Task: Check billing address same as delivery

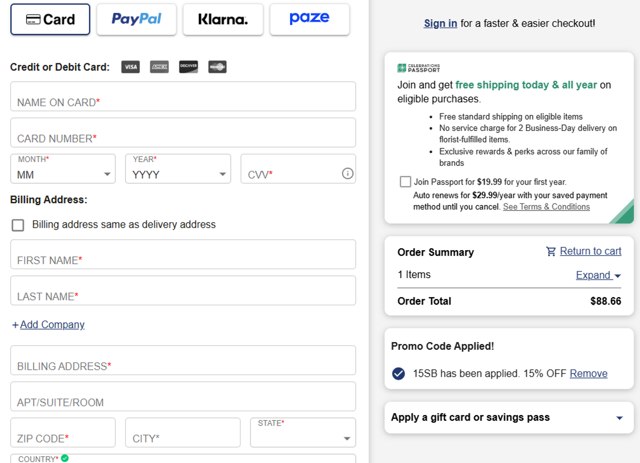Action: [x=18, y=225]
